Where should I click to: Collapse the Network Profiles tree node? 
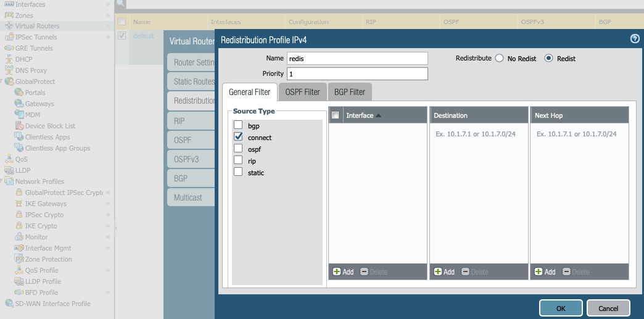2,181
